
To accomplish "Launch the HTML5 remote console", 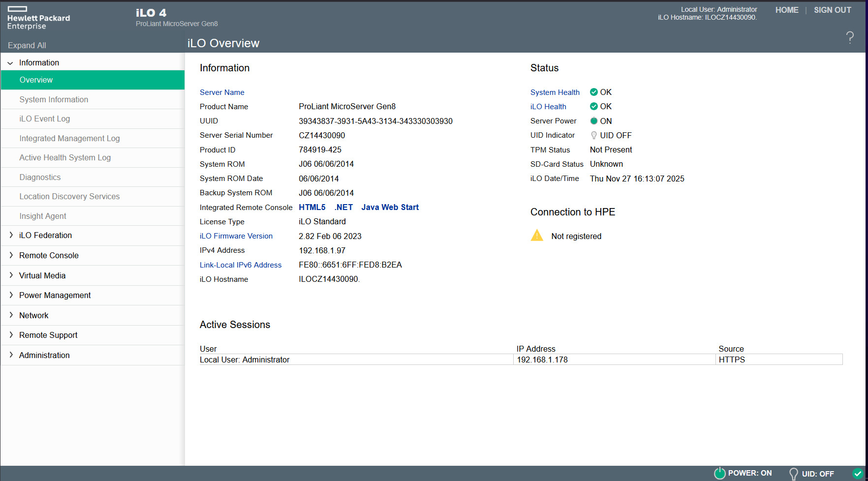I will (312, 208).
